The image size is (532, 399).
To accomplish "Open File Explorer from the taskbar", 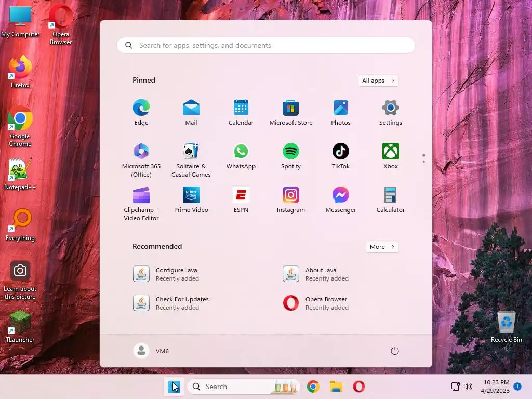I will [336, 387].
